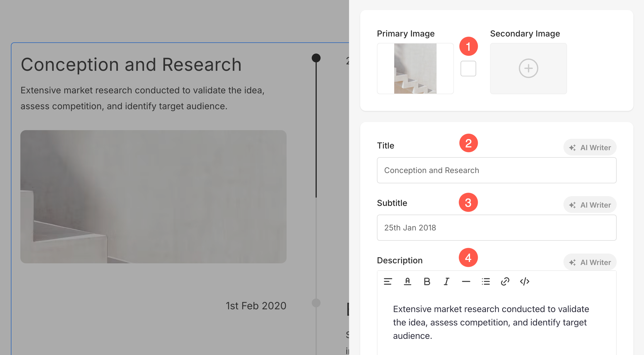Insert bulleted list in Description editor

(x=486, y=281)
